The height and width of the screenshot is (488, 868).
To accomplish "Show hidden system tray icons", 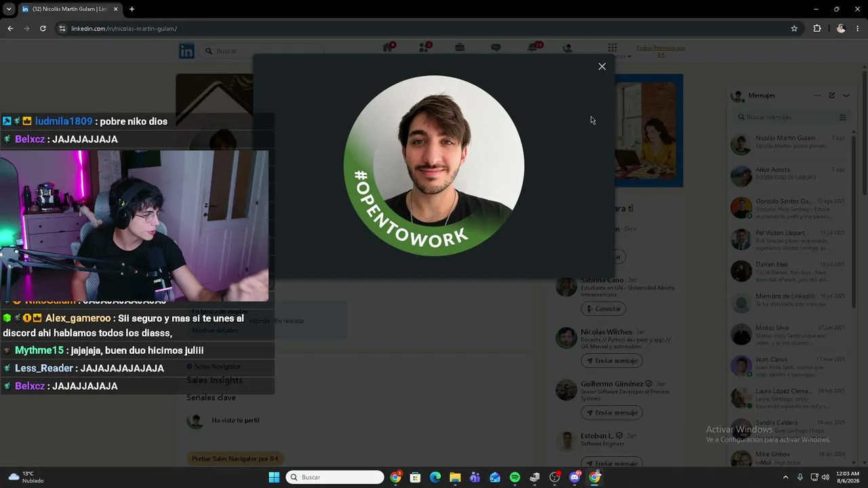I will point(785,477).
